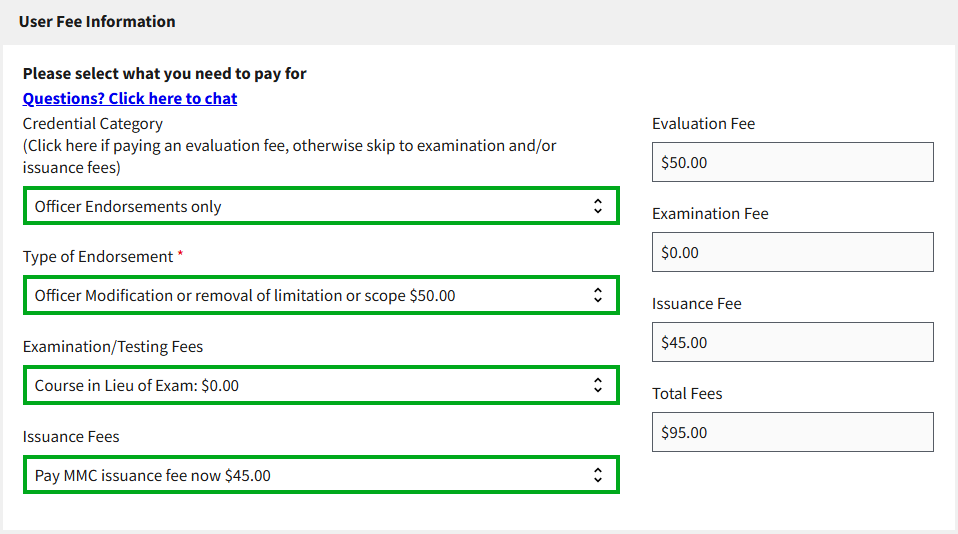Click the 'Type of Endorsement' label text

[98, 257]
